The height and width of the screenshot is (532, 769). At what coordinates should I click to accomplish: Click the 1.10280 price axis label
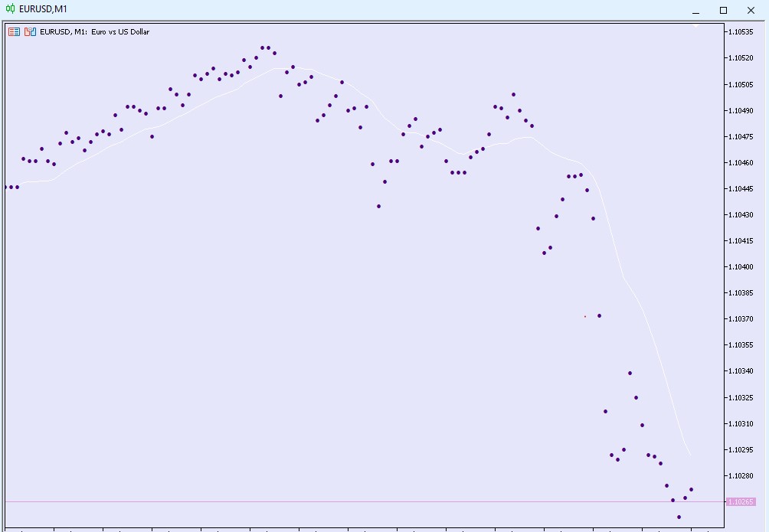tap(741, 475)
